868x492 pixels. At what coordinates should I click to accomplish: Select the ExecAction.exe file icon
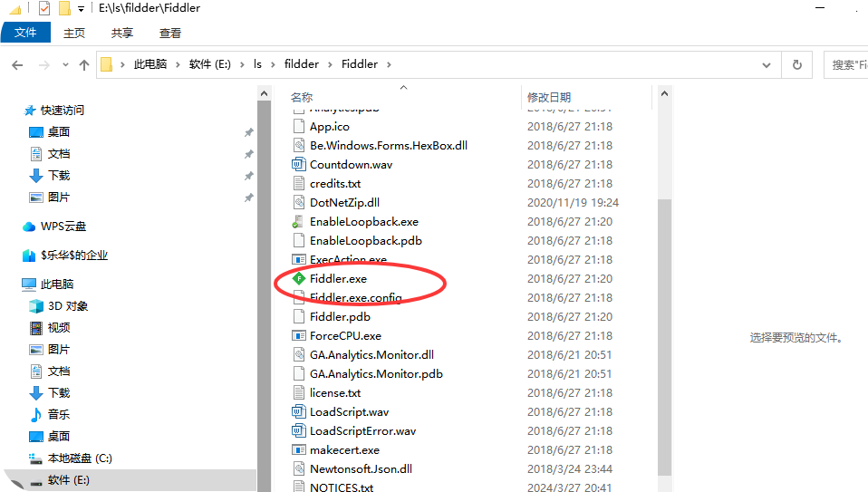tap(299, 259)
